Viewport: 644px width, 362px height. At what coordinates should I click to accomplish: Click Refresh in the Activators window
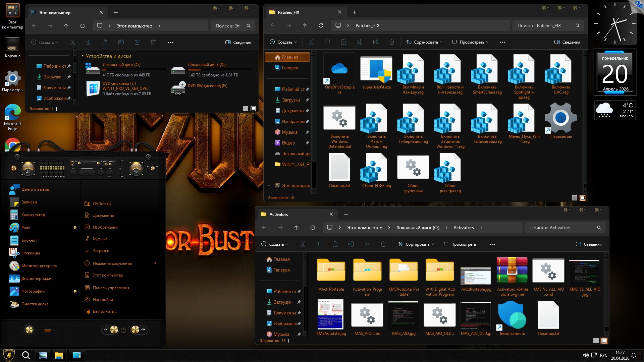(x=312, y=228)
